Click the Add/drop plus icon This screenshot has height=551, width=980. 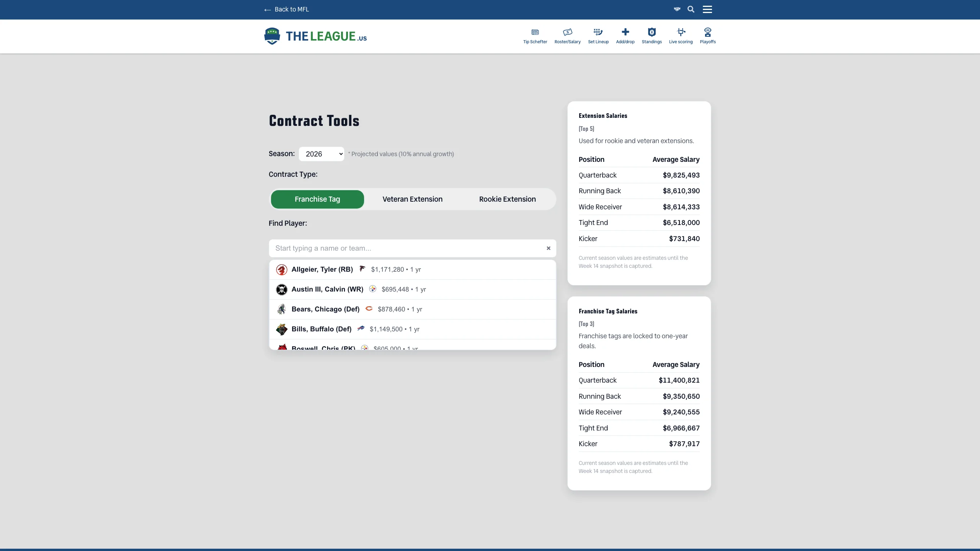point(625,32)
